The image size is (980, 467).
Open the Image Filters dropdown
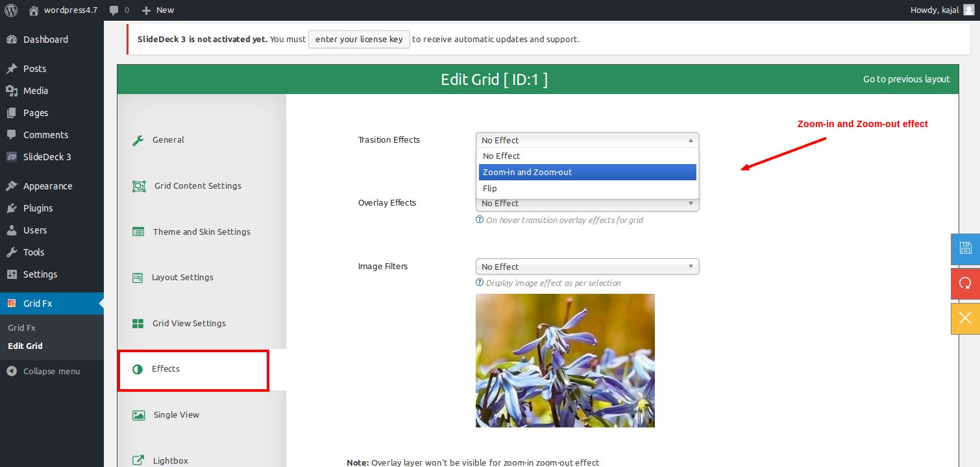(587, 267)
